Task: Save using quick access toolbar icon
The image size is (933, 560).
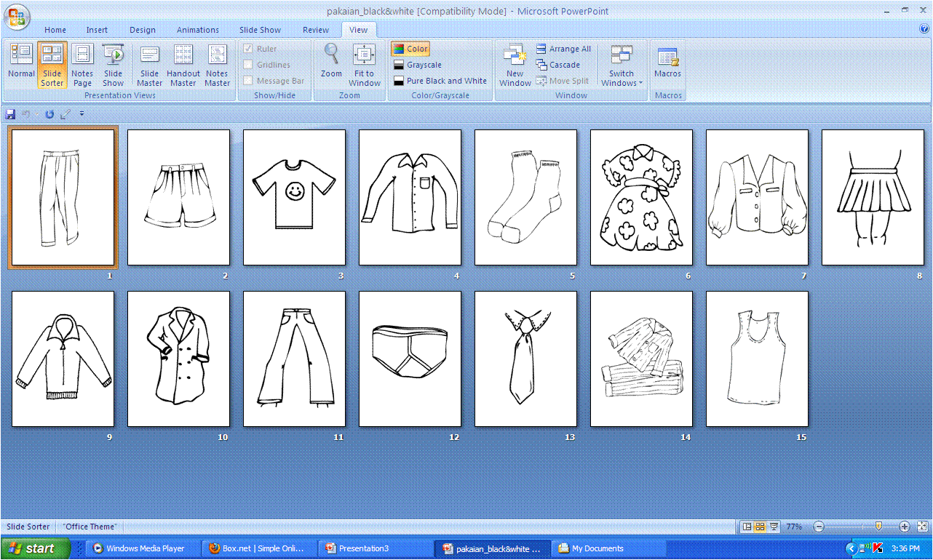Action: pos(10,114)
